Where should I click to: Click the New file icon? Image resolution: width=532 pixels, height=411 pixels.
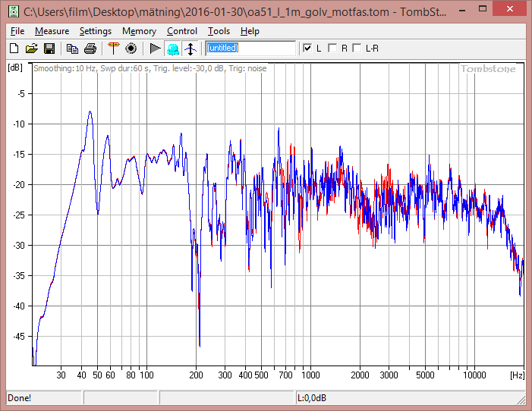point(14,49)
